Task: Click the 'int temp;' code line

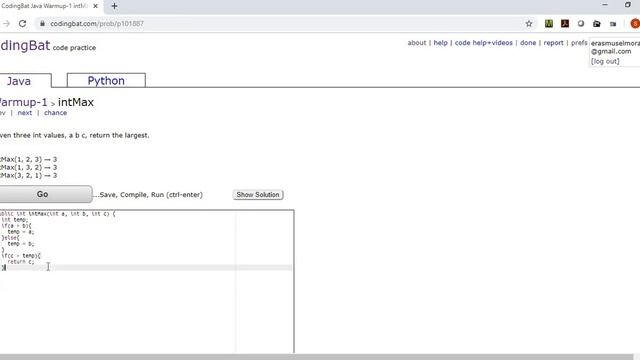Action: tap(15, 220)
